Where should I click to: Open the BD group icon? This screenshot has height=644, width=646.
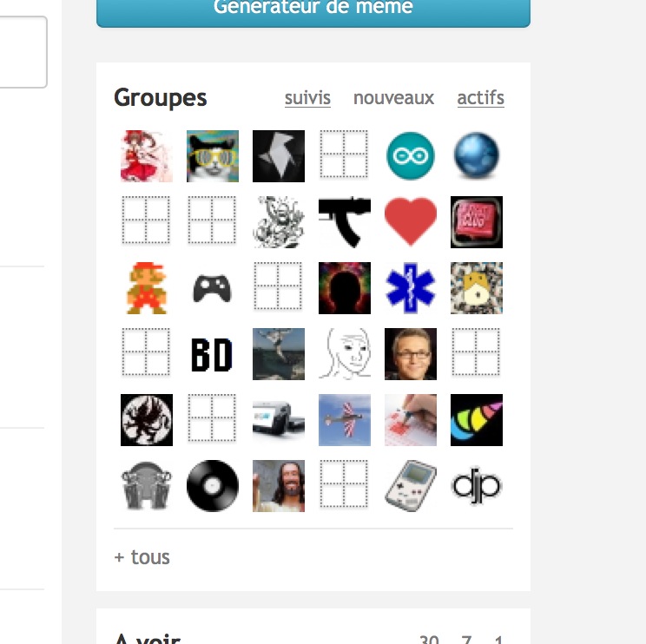point(213,354)
